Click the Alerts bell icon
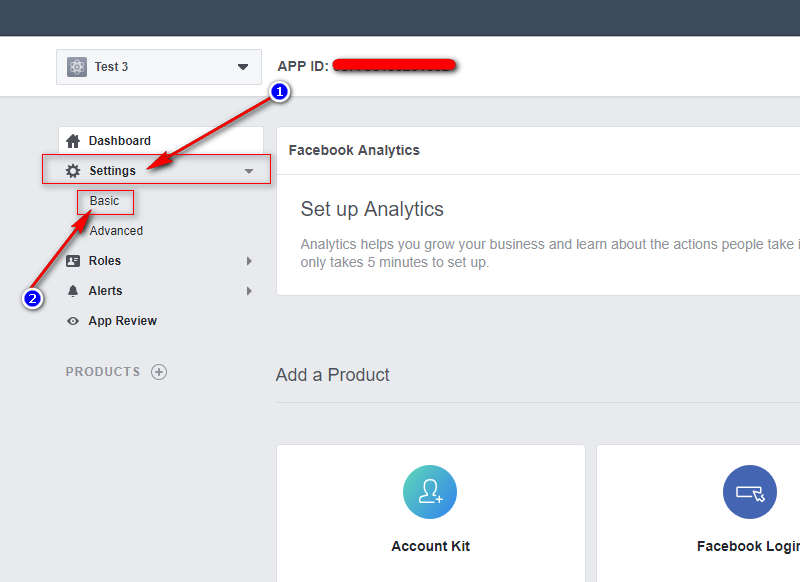Screen dimensions: 800x582 coord(73,291)
